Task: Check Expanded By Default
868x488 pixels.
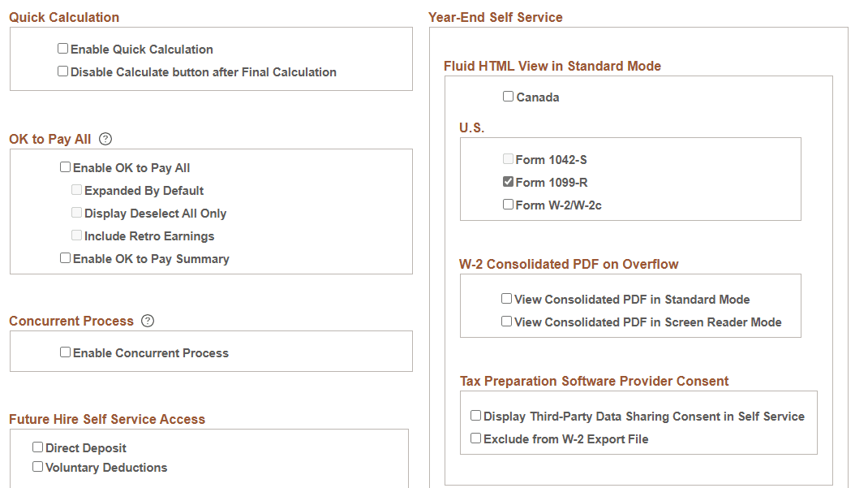Action: click(76, 189)
